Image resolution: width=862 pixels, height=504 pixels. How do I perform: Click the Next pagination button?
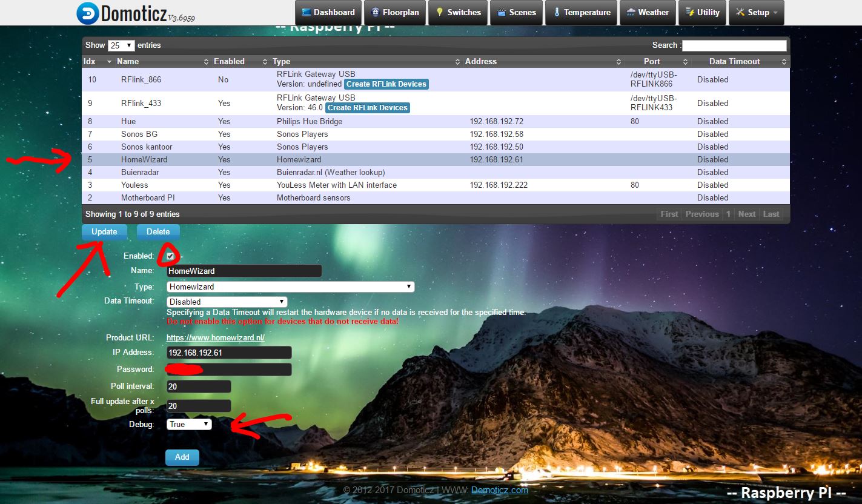click(x=747, y=214)
